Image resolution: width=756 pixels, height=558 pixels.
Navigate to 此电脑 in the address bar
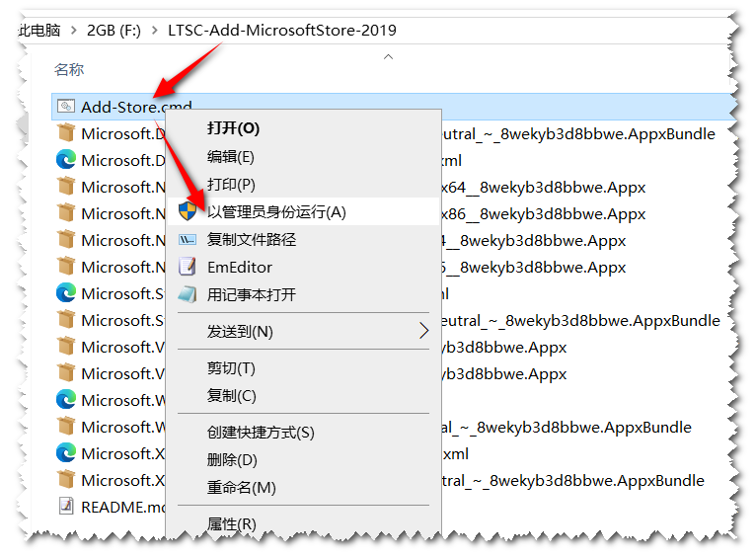tap(39, 30)
